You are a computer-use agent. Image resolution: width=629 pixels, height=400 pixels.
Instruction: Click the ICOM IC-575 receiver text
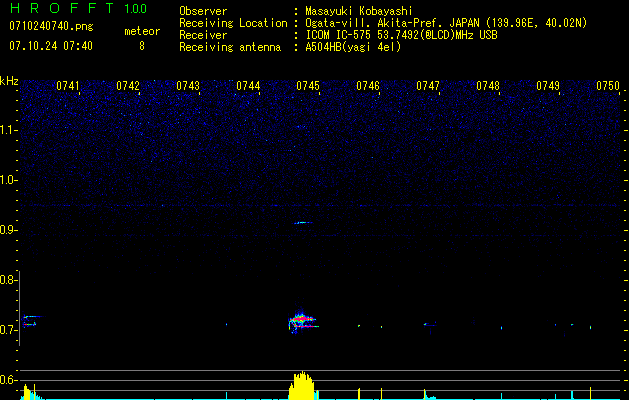401,35
